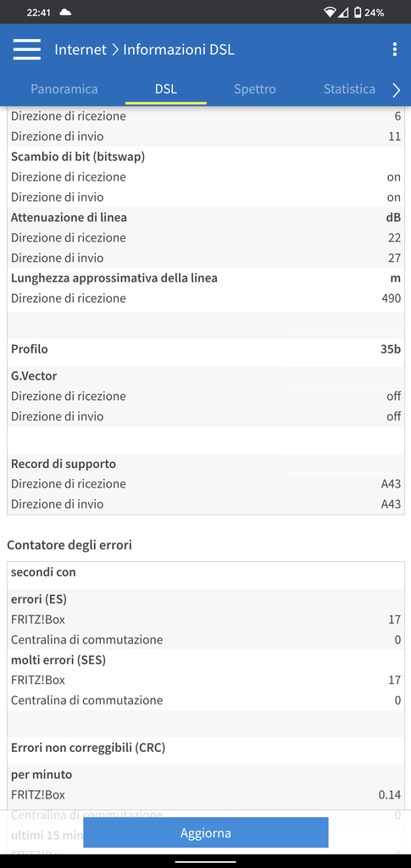Select the Attenuazione di linea header row
411x868 pixels.
coord(206,218)
